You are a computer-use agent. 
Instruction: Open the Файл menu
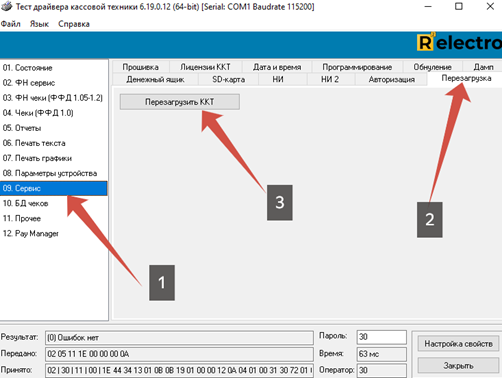coord(10,24)
